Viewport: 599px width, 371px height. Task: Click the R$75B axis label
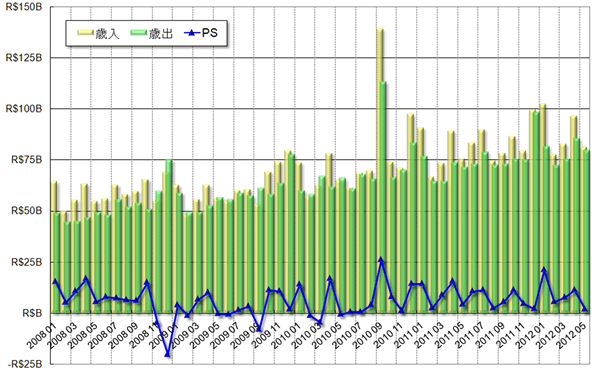click(26, 160)
